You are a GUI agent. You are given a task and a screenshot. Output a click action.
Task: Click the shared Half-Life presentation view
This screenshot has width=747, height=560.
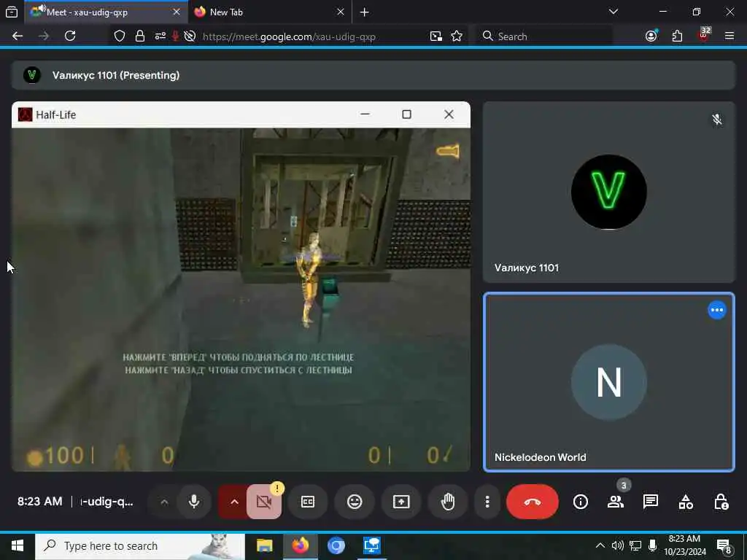[x=241, y=286]
